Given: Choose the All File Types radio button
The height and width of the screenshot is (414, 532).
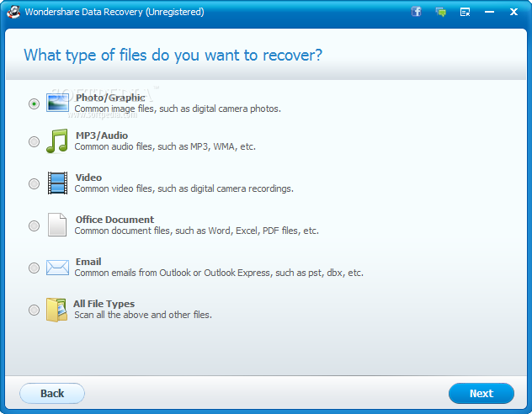Looking at the screenshot, I should [x=34, y=310].
